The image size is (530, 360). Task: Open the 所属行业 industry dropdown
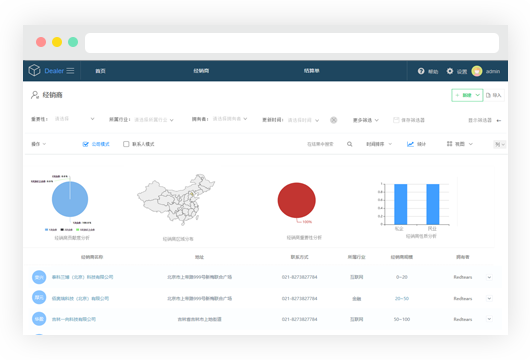(154, 120)
